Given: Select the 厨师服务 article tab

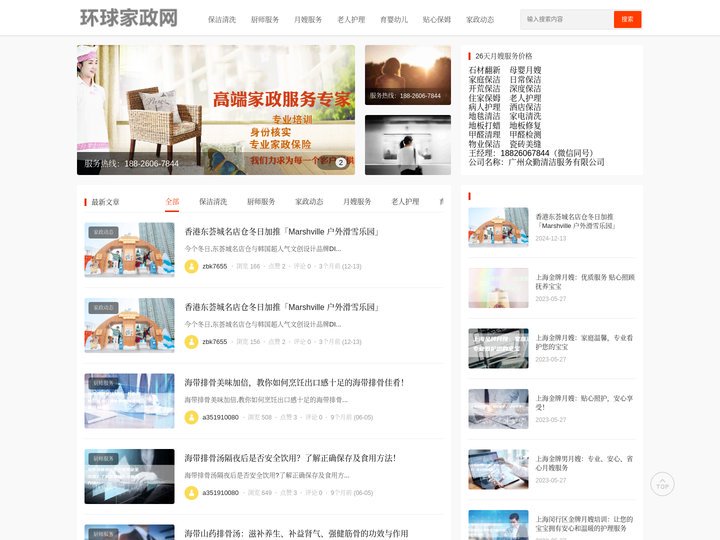Looking at the screenshot, I should pos(261,202).
